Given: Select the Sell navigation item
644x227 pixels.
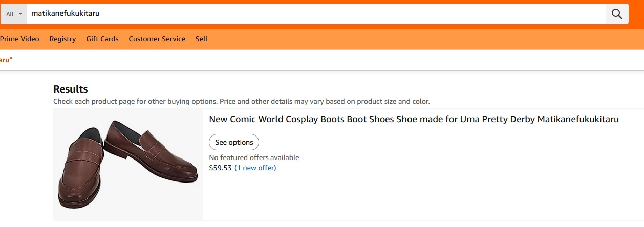Looking at the screenshot, I should pos(201,39).
